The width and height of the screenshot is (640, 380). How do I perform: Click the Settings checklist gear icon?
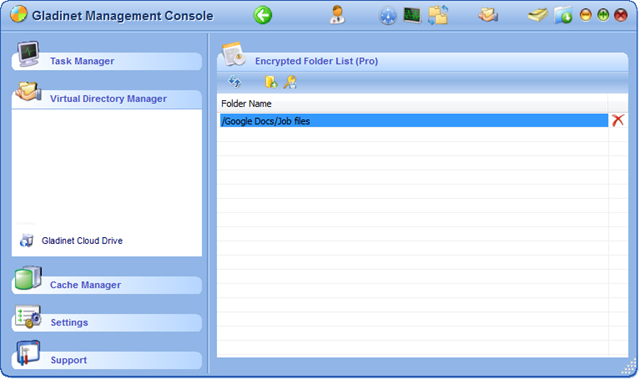[x=28, y=316]
